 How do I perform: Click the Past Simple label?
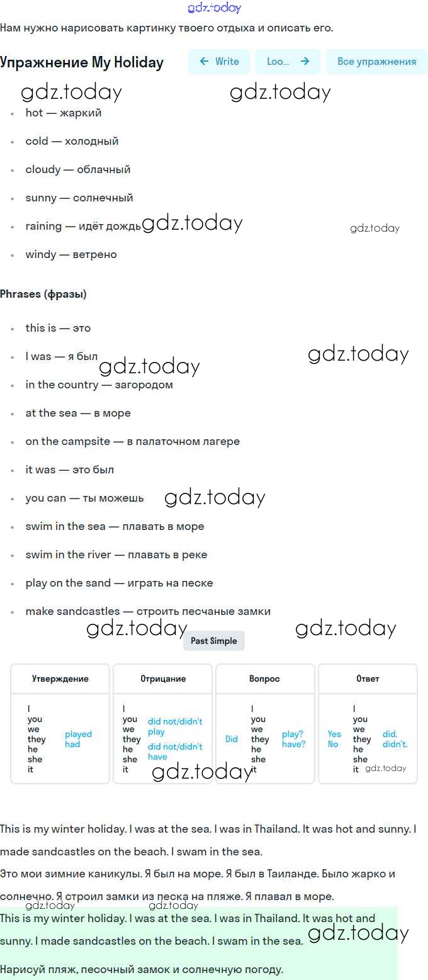214,641
